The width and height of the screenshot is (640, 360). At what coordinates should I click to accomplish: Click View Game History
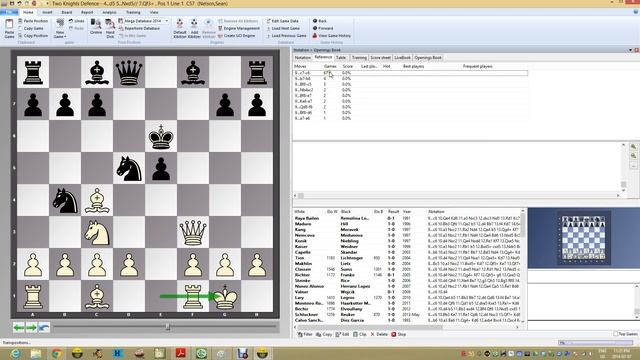(x=332, y=36)
